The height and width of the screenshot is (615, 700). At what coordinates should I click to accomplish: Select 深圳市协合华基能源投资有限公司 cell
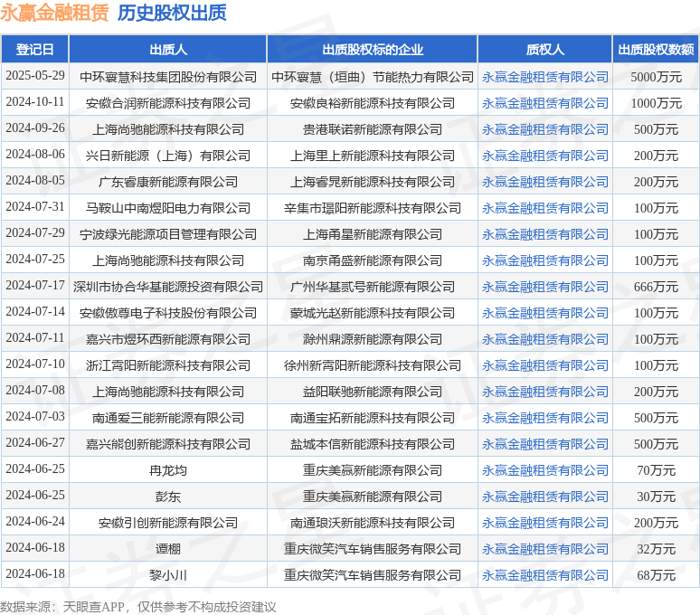pyautogui.click(x=168, y=287)
